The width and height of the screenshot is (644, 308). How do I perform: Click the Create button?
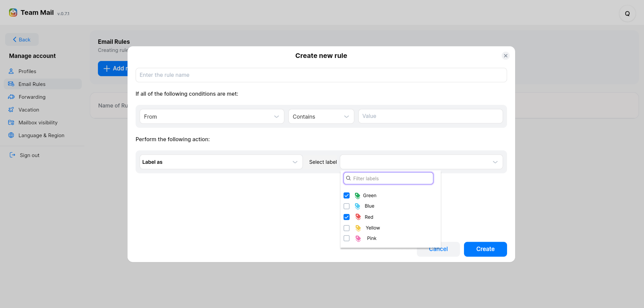(485, 249)
